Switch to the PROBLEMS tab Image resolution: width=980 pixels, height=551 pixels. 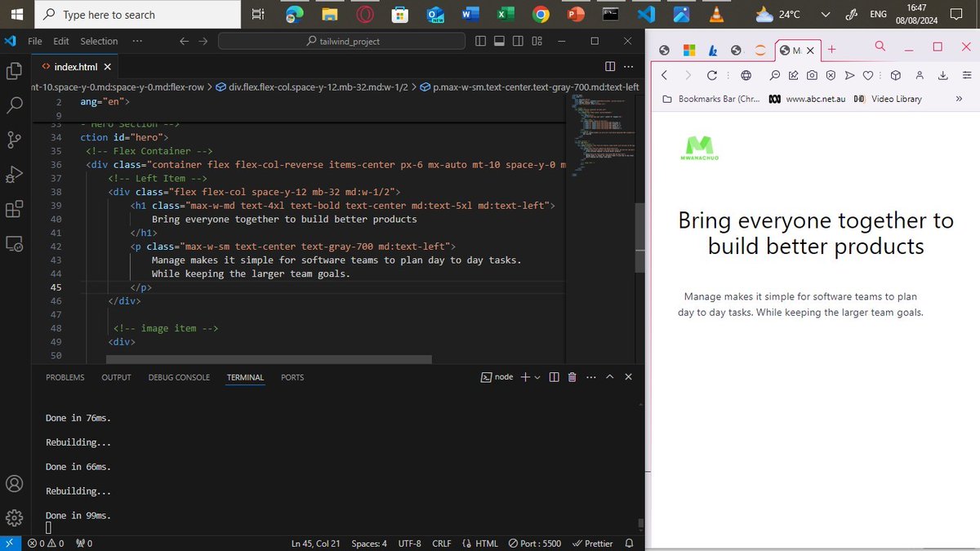tap(65, 377)
